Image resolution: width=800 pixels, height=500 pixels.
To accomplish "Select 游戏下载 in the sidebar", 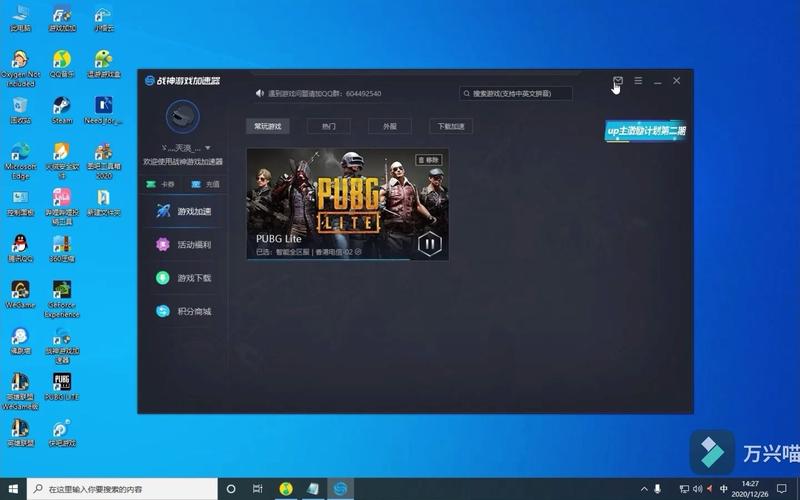I will pyautogui.click(x=183, y=278).
